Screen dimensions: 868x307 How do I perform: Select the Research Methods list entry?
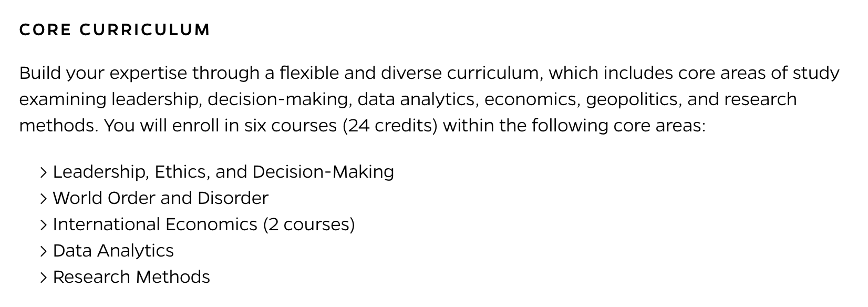131,277
